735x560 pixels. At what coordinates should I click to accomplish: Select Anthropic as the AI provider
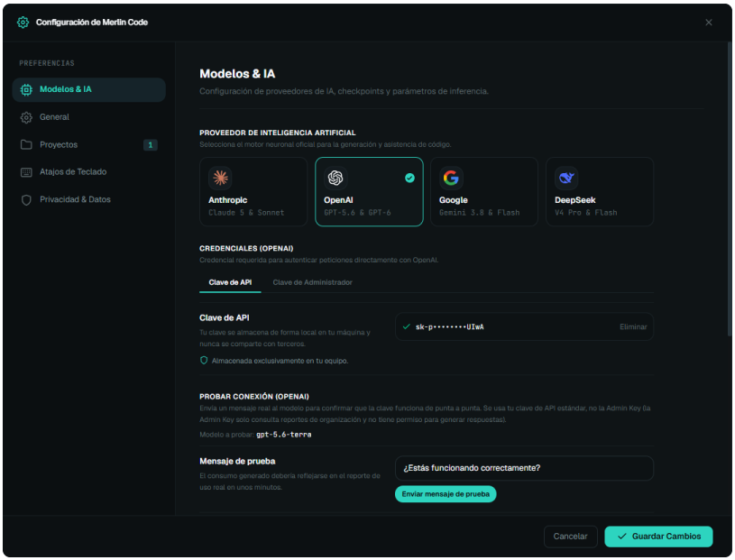pos(253,192)
